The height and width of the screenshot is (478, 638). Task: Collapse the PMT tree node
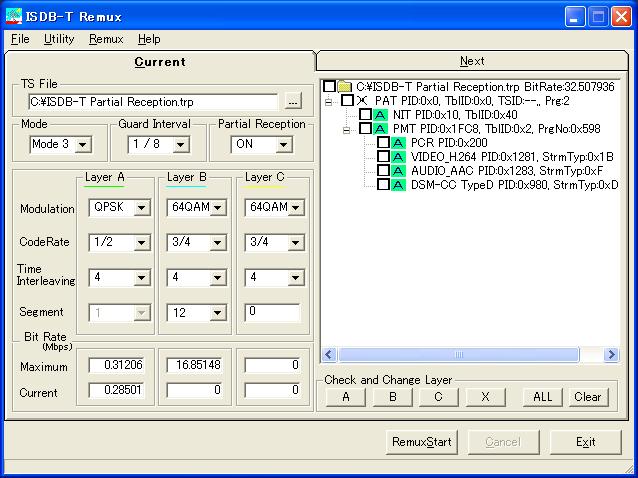point(347,130)
